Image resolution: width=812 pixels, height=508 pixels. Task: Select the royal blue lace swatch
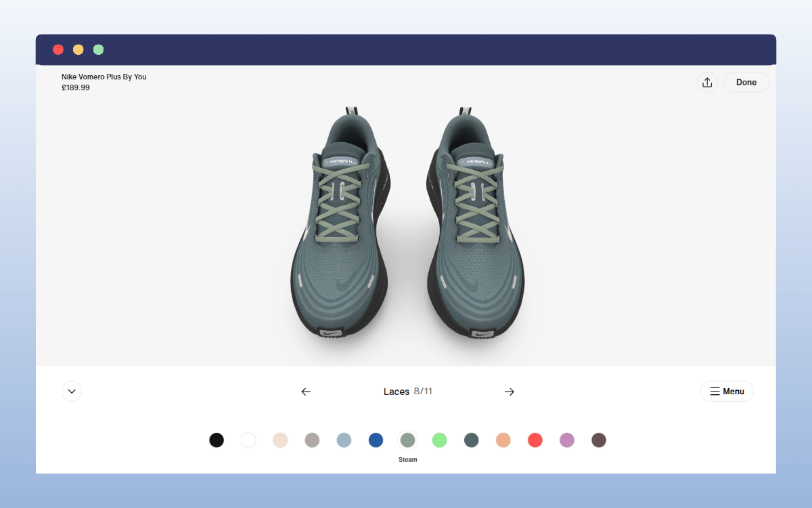376,440
